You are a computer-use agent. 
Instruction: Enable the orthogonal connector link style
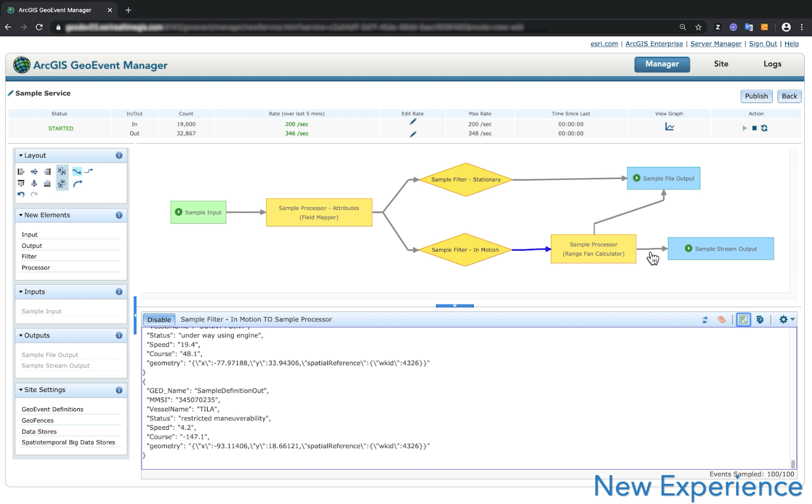pyautogui.click(x=88, y=171)
